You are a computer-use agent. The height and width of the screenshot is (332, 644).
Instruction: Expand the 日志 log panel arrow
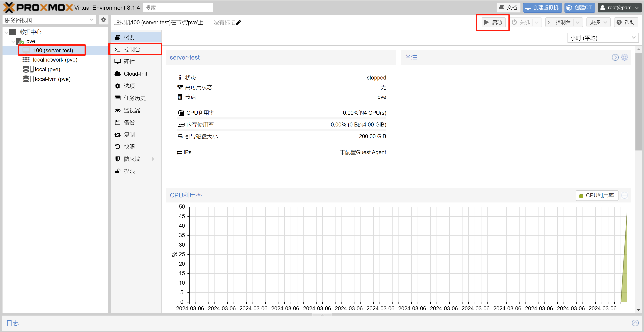click(635, 323)
